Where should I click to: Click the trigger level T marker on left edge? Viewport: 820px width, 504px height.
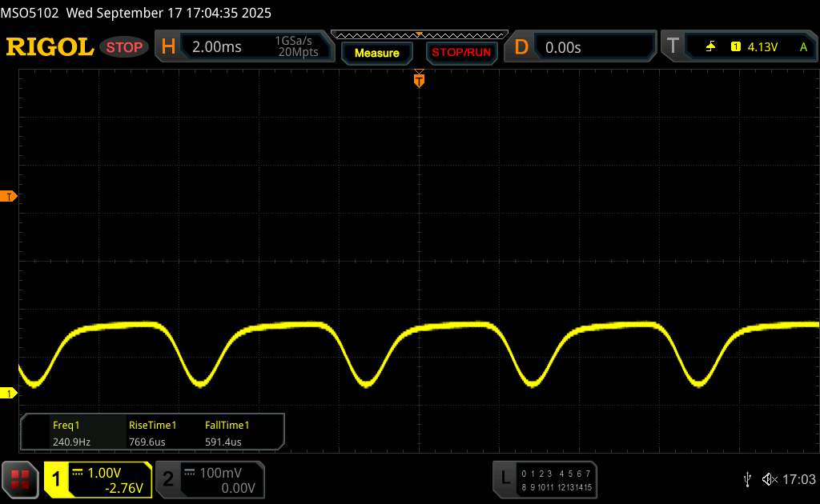click(x=10, y=196)
